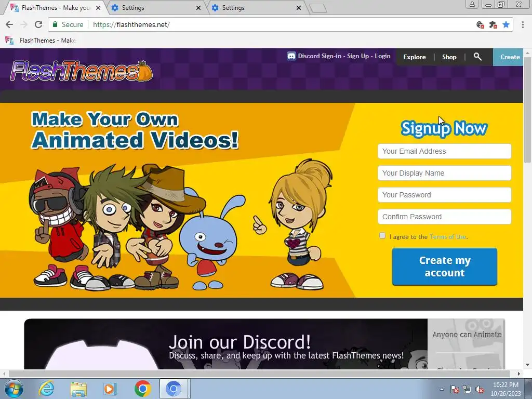Click the horizontal scrollbar thumb
Viewport: 532px width, 399px height.
pyautogui.click(x=260, y=374)
